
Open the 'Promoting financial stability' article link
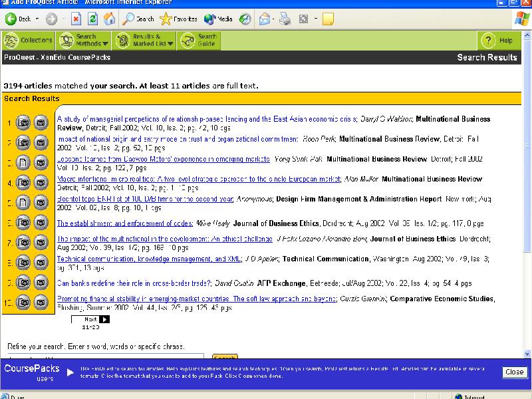point(197,299)
